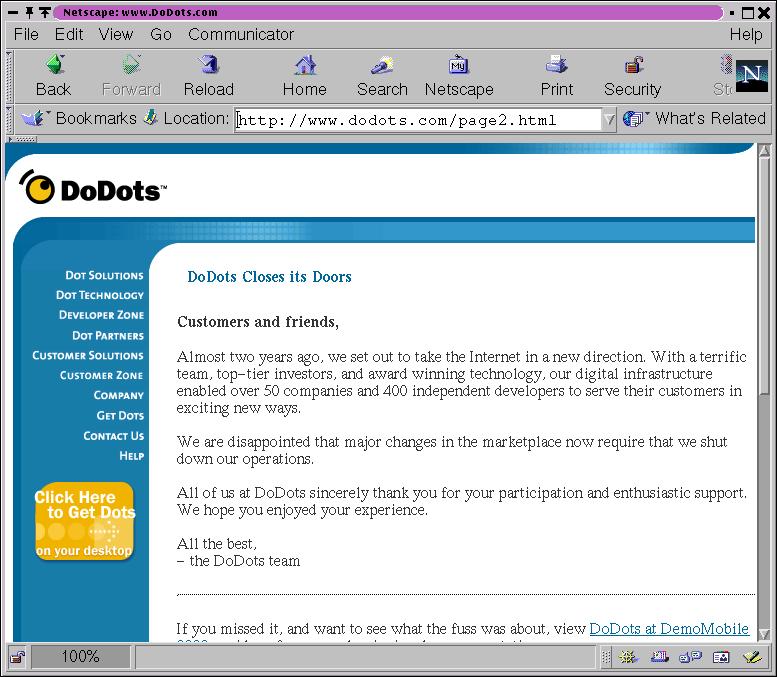Collapse the navigation toolbar handle

[x=9, y=76]
